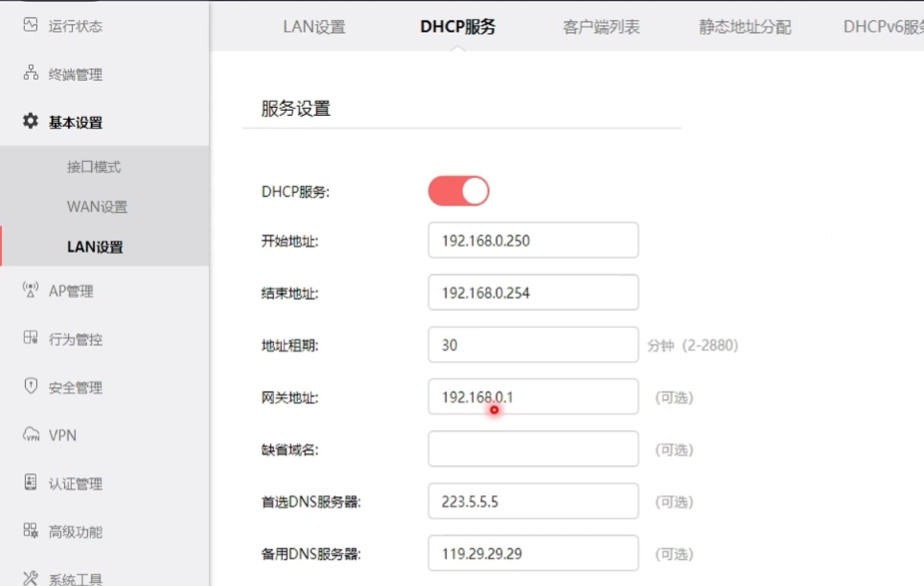Click the AP管理 antenna icon

coord(30,291)
